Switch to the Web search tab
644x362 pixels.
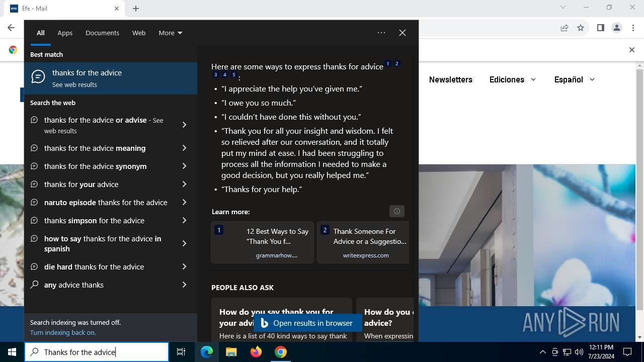[139, 33]
